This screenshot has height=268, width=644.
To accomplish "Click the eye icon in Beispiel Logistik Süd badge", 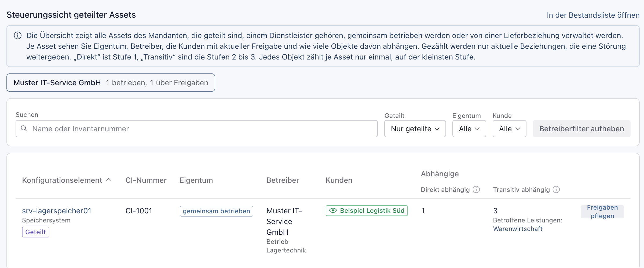I will pyautogui.click(x=333, y=211).
